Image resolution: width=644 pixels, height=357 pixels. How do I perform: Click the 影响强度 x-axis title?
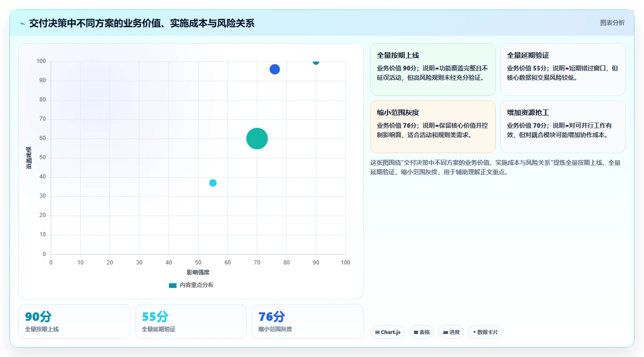(x=198, y=272)
